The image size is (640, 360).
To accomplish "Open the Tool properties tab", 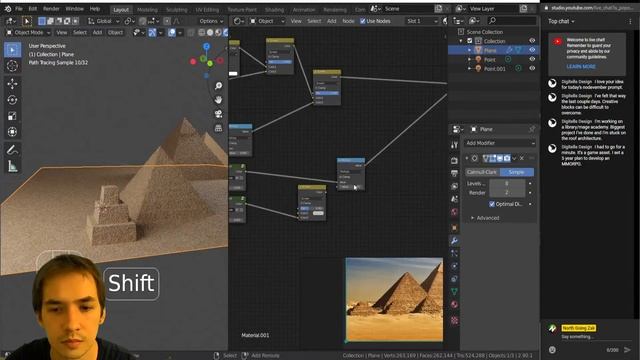I will (454, 145).
